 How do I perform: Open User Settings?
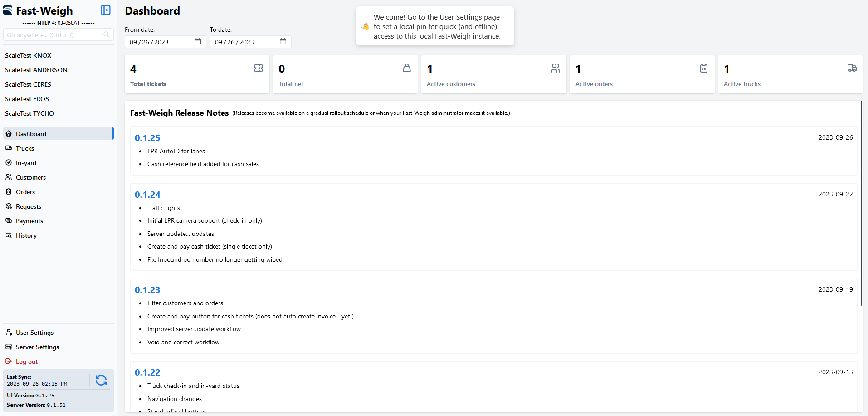[x=34, y=333]
